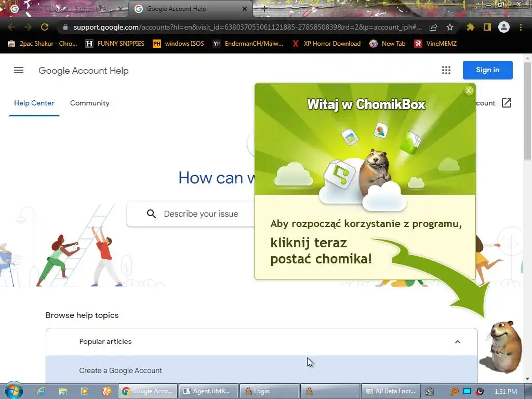
Task: Open FUNNY SNIPPIES bookmark
Action: coord(115,44)
